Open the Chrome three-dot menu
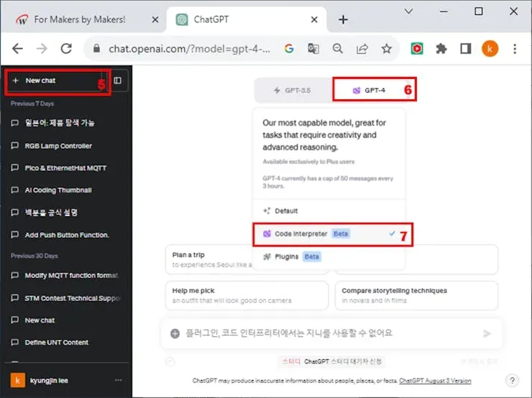The image size is (532, 398). click(515, 49)
